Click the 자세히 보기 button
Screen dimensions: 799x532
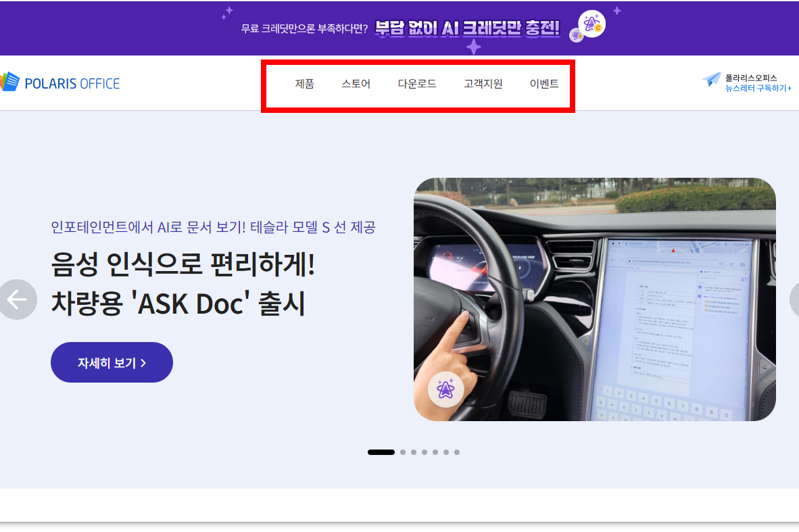[112, 362]
